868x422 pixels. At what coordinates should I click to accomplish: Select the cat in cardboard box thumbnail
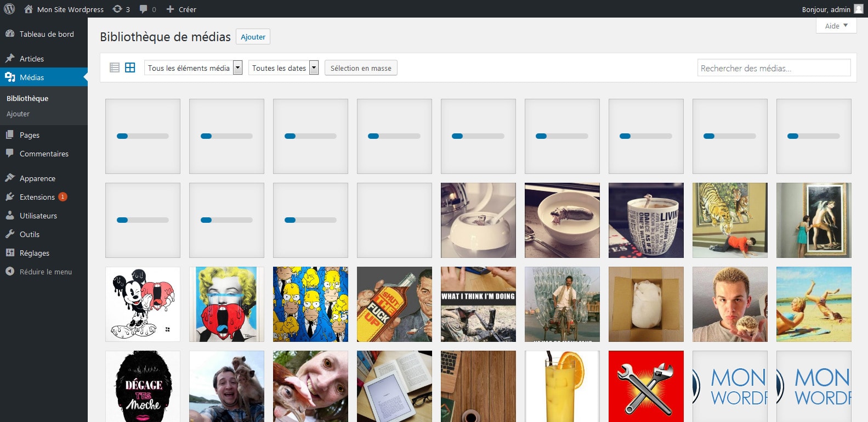[x=646, y=304]
